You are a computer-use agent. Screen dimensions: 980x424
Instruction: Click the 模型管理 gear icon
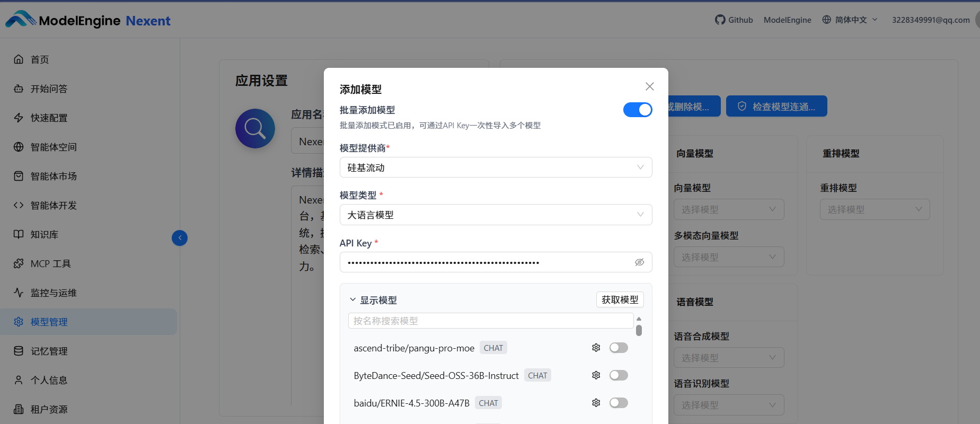[19, 322]
